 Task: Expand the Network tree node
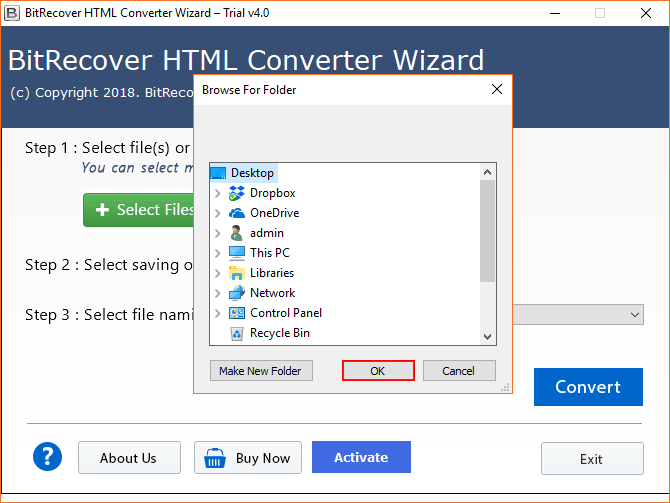pyautogui.click(x=217, y=293)
